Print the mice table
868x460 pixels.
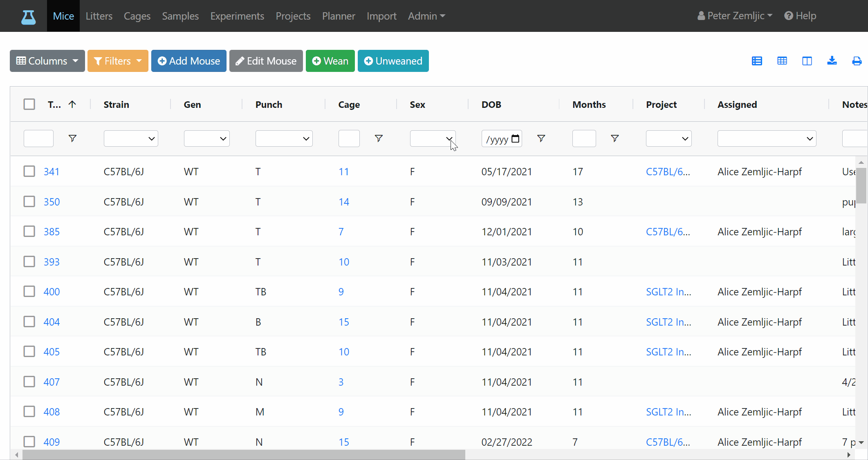[x=857, y=61]
